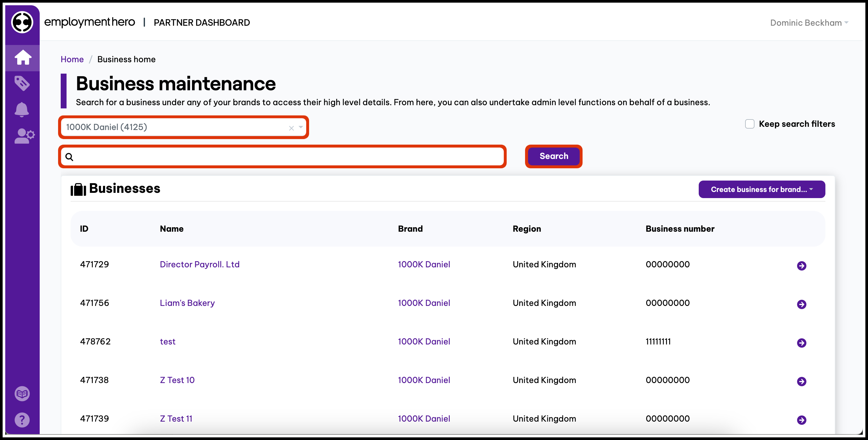
Task: Click the employment hero wordmark
Action: coord(90,22)
